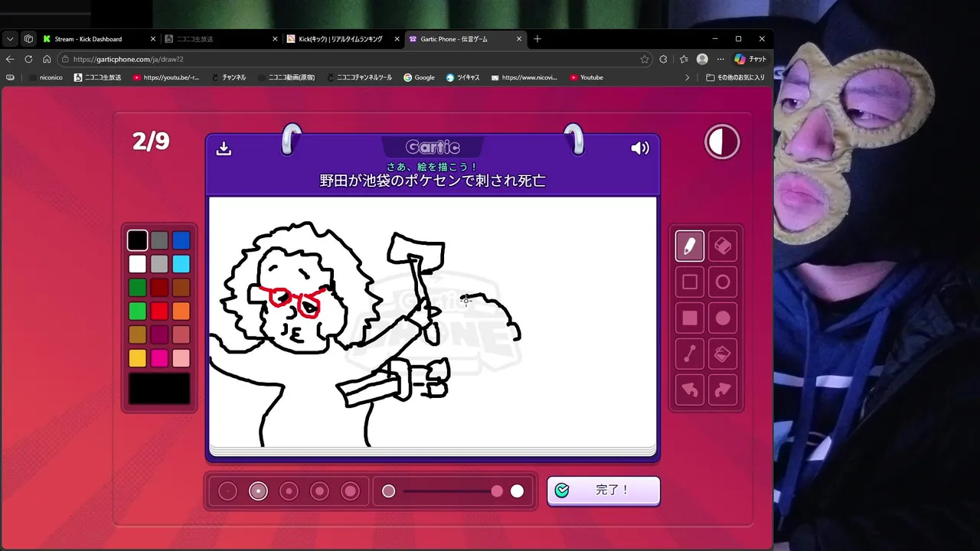Screen dimensions: 980x551
Task: Pick the light gray color swatch
Action: click(159, 264)
